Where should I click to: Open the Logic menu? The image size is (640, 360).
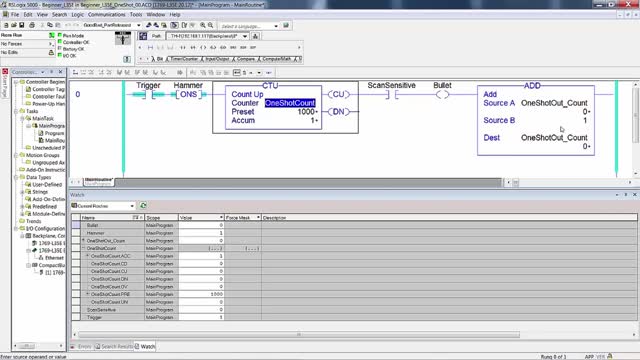pyautogui.click(x=78, y=14)
